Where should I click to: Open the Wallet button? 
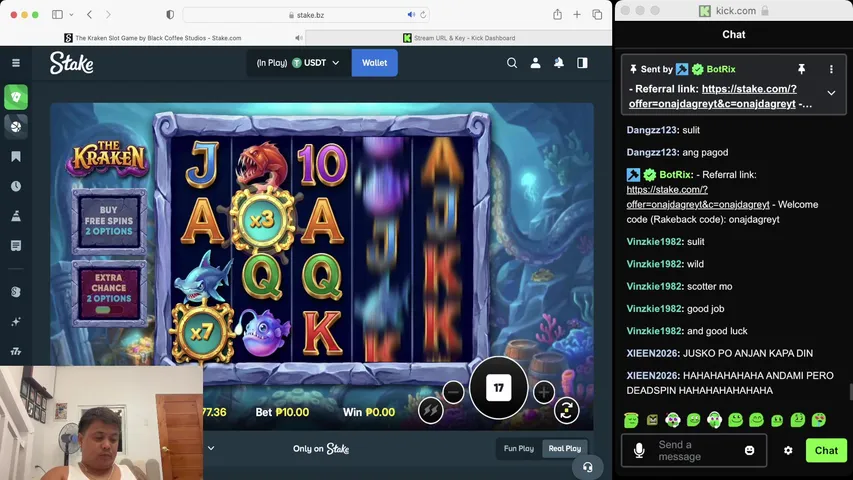374,63
